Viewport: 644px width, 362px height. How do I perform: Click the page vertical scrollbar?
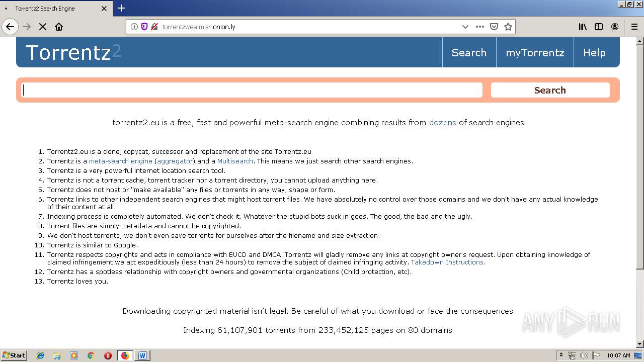point(640,157)
